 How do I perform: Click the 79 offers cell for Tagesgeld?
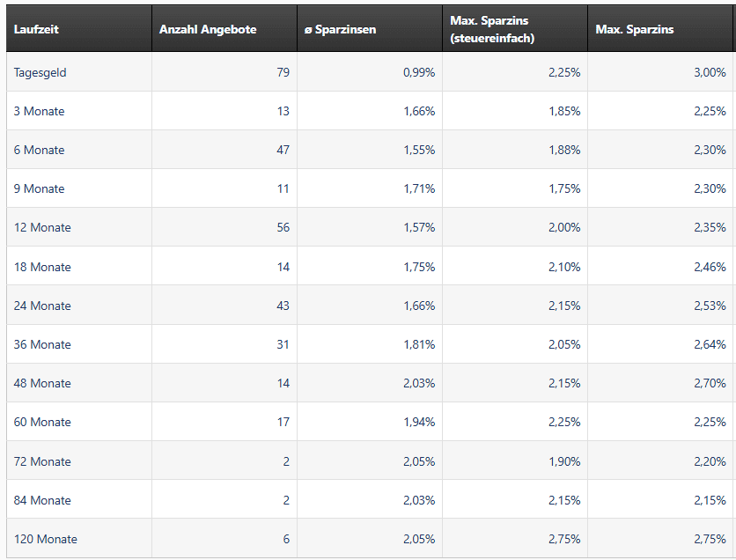(283, 72)
